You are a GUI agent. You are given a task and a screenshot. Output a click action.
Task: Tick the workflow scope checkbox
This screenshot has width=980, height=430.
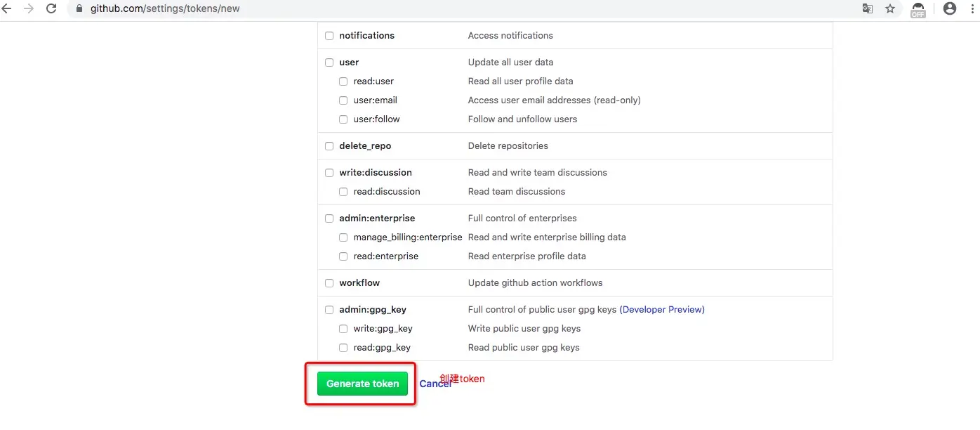coord(329,283)
